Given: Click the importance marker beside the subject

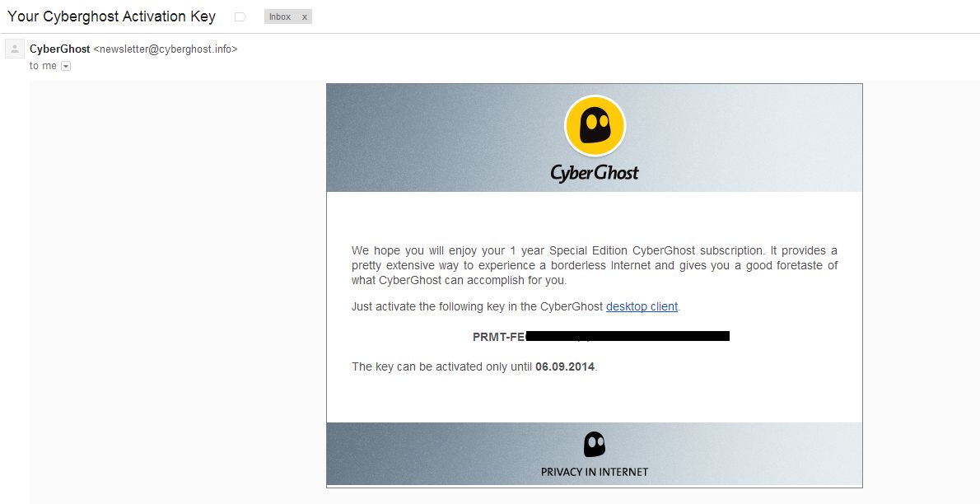Looking at the screenshot, I should [x=240, y=17].
